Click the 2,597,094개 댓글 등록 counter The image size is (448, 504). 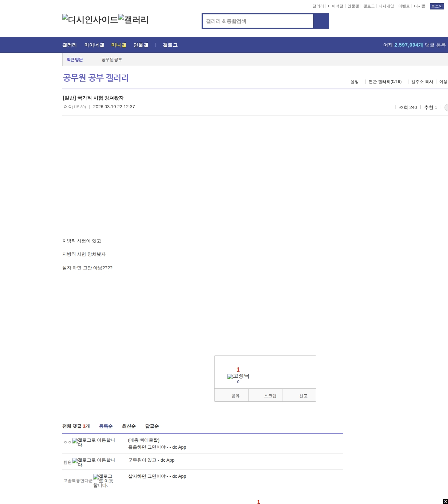414,45
